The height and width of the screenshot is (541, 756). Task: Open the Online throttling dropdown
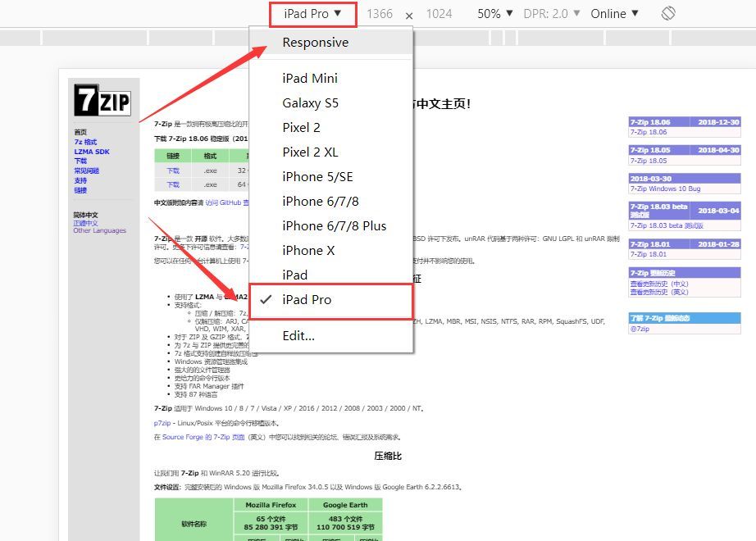point(614,13)
